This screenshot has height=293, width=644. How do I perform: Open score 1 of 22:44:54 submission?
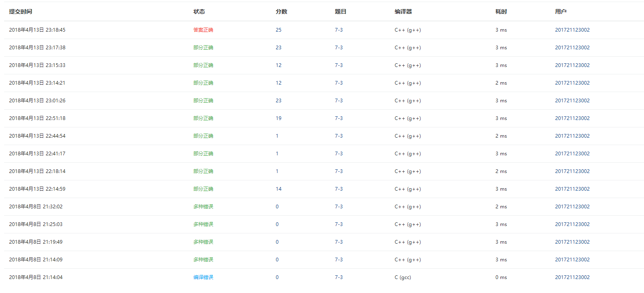click(x=277, y=136)
